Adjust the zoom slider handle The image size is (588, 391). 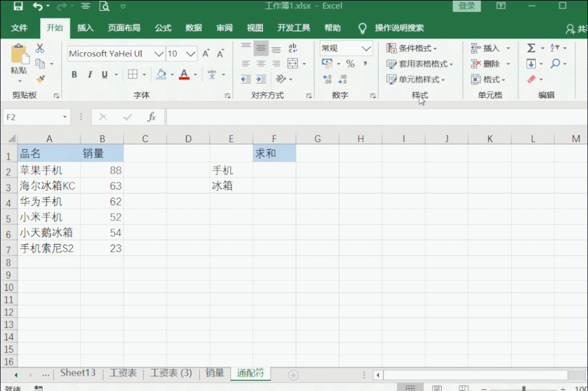[524, 389]
